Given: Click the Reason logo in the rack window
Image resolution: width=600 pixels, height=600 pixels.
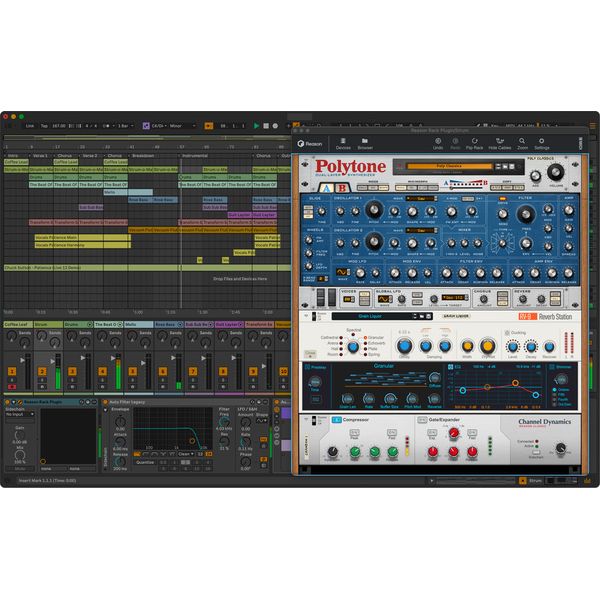Looking at the screenshot, I should click(310, 144).
